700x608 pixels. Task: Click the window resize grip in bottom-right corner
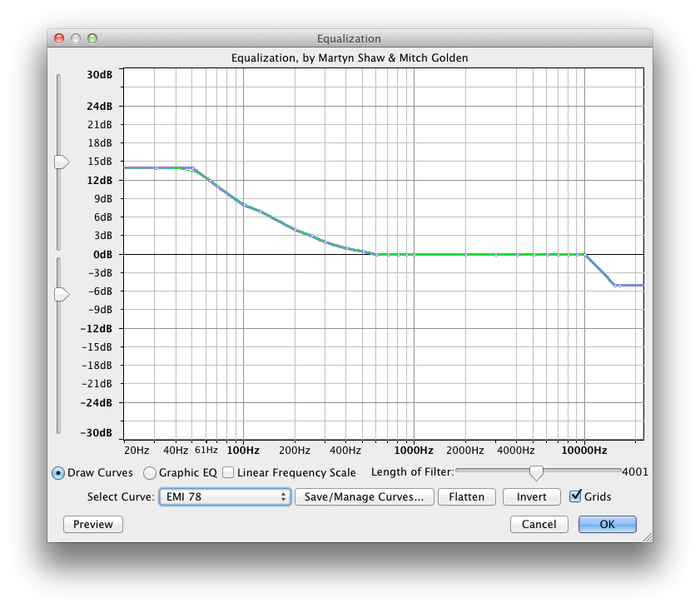[647, 537]
